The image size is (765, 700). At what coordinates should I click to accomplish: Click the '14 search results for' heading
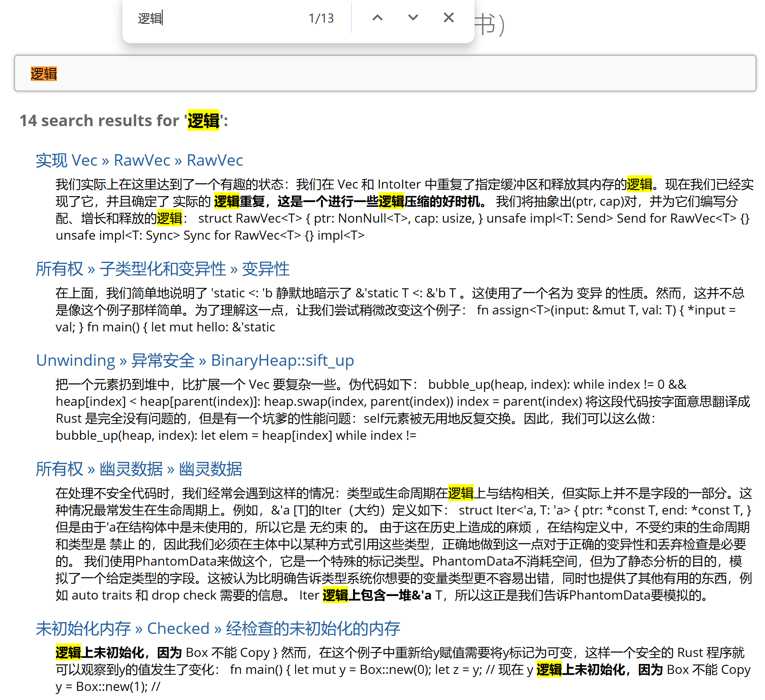point(124,121)
